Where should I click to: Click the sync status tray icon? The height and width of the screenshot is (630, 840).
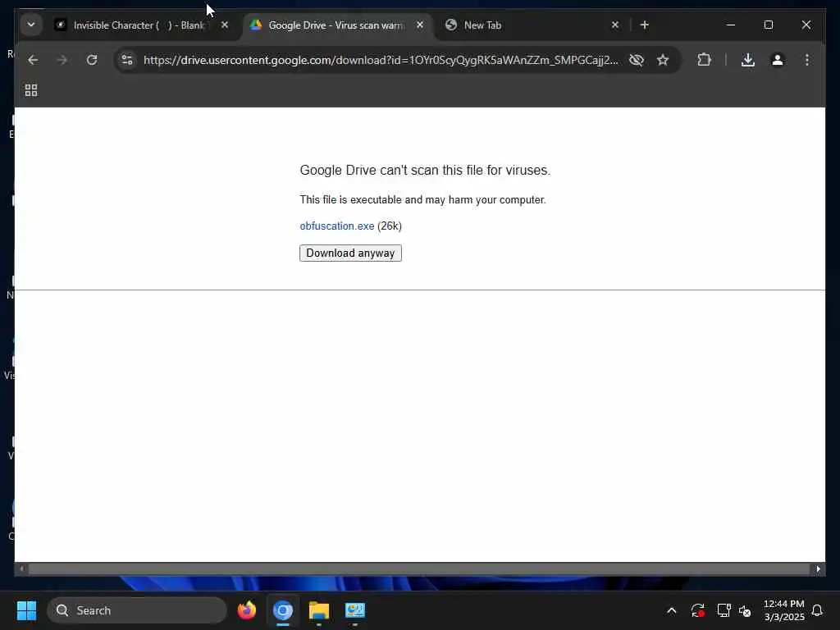pos(697,610)
